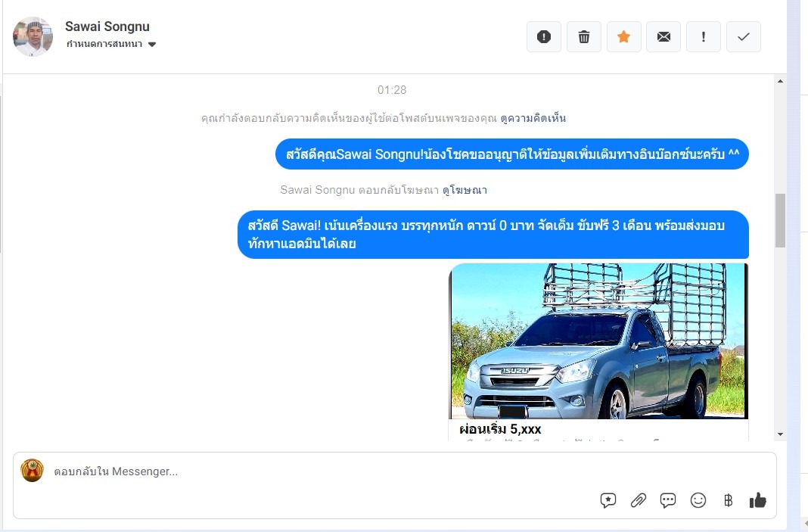Image resolution: width=808 pixels, height=532 pixels.
Task: Open the Sawai Songnu contact name
Action: tap(107, 27)
